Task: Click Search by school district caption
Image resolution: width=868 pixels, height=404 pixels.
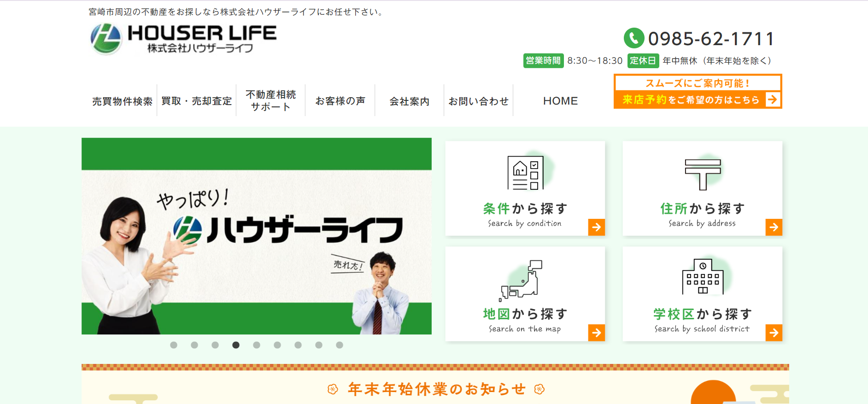Action: coord(702,329)
